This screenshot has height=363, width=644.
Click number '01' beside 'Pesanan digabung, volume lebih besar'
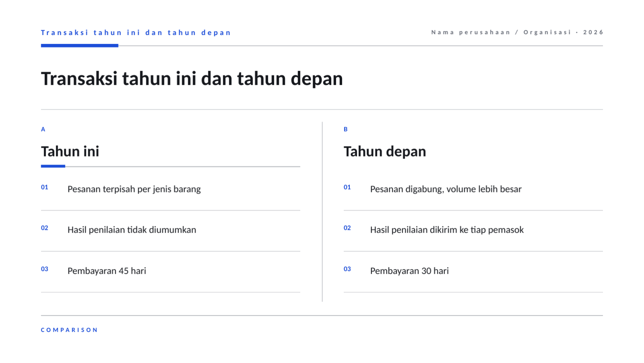coord(347,187)
